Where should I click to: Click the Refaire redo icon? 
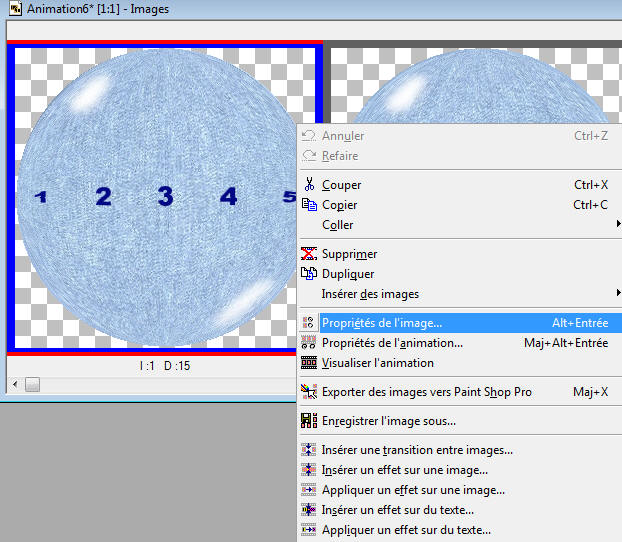tap(309, 156)
